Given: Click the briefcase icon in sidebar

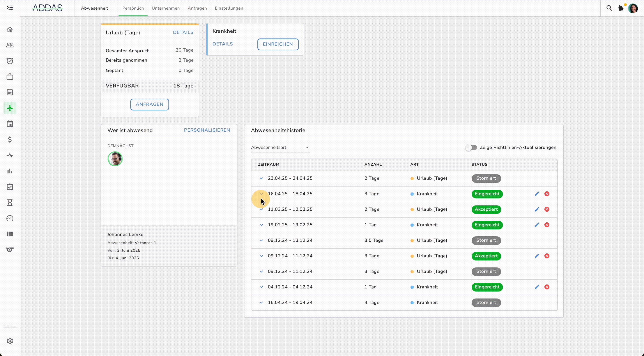Looking at the screenshot, I should pos(10,77).
